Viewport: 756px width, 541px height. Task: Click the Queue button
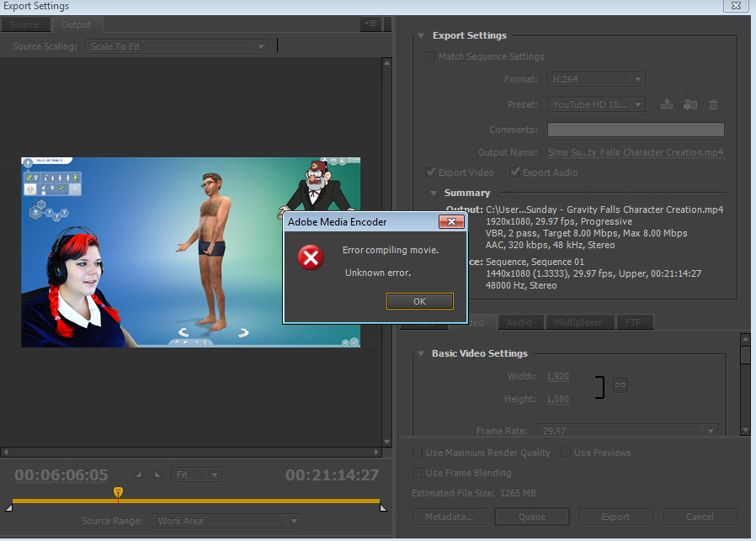click(532, 517)
